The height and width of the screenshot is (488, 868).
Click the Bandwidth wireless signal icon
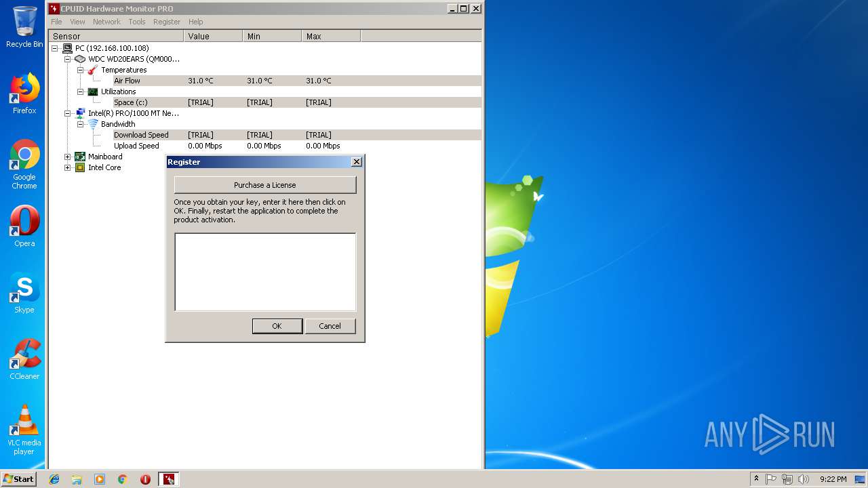[x=93, y=124]
